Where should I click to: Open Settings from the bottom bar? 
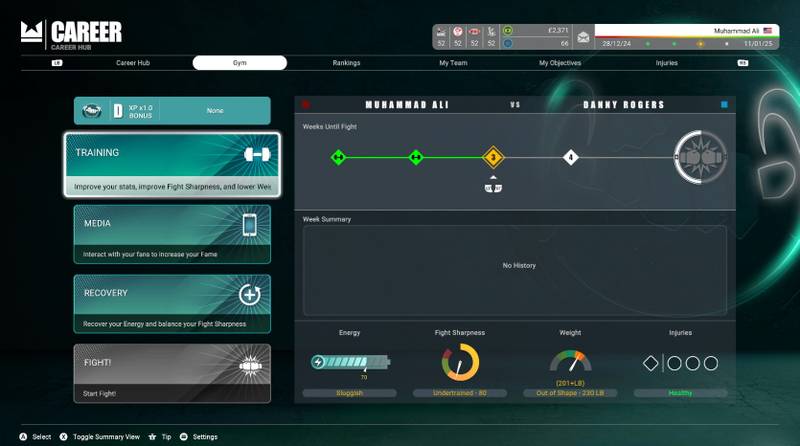pyautogui.click(x=198, y=437)
